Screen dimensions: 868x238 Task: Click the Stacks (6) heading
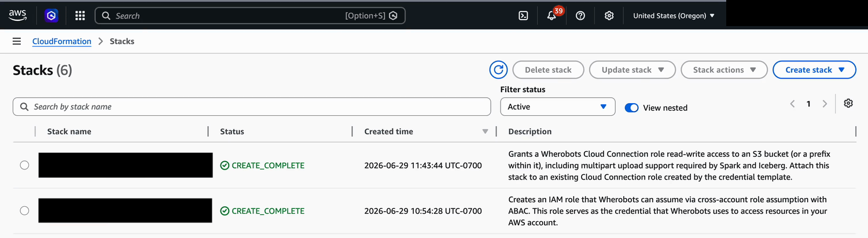point(42,70)
